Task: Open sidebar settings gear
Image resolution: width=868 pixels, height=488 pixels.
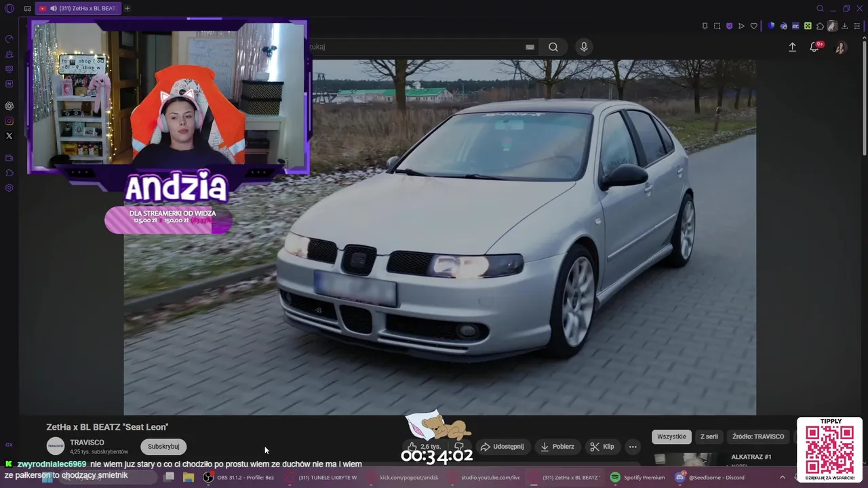Action: [9, 188]
